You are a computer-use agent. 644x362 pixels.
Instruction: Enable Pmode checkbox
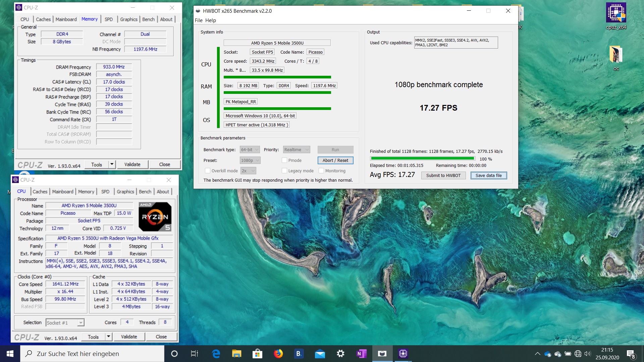284,160
